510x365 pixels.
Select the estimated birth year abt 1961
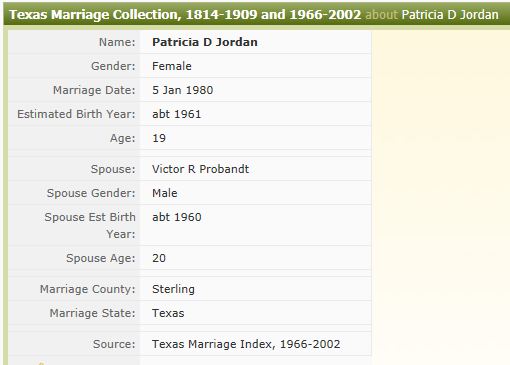(176, 114)
